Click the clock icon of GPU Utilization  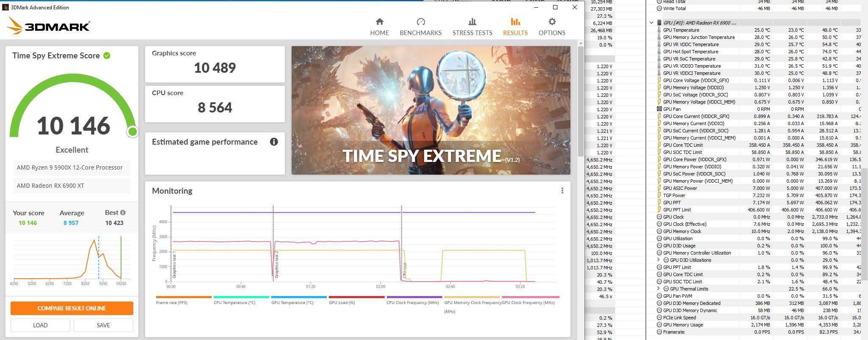coord(659,239)
